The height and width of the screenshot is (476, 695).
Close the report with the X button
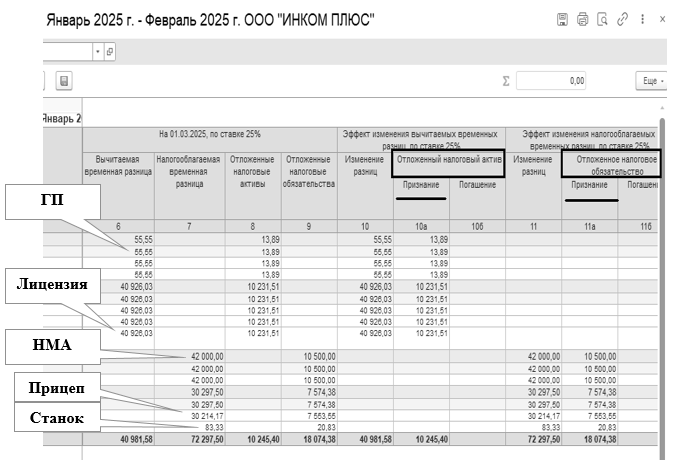coord(662,20)
